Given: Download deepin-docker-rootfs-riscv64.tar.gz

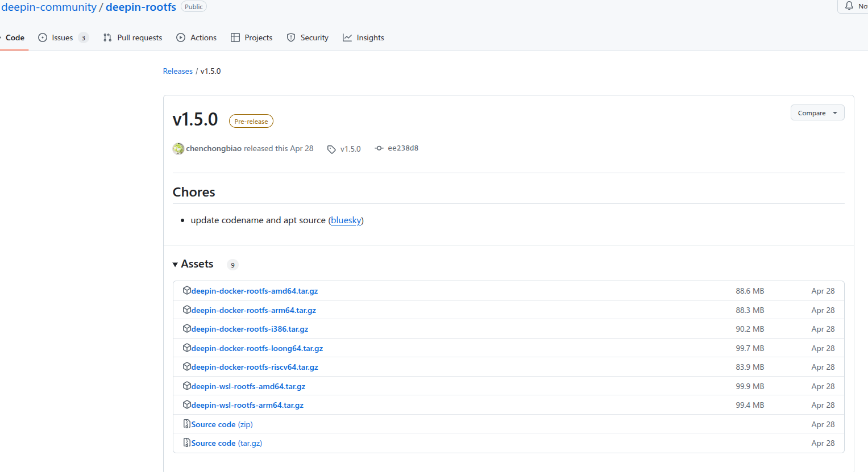Looking at the screenshot, I should click(x=255, y=367).
